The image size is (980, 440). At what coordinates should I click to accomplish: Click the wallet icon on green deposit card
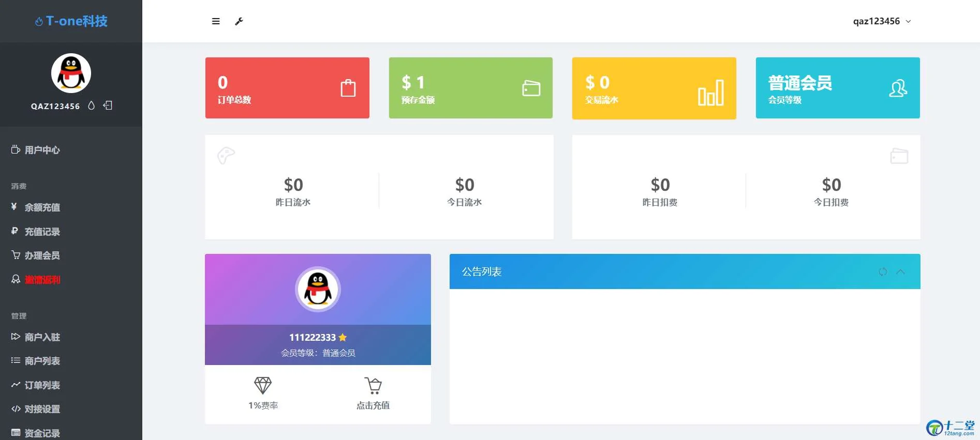(531, 88)
